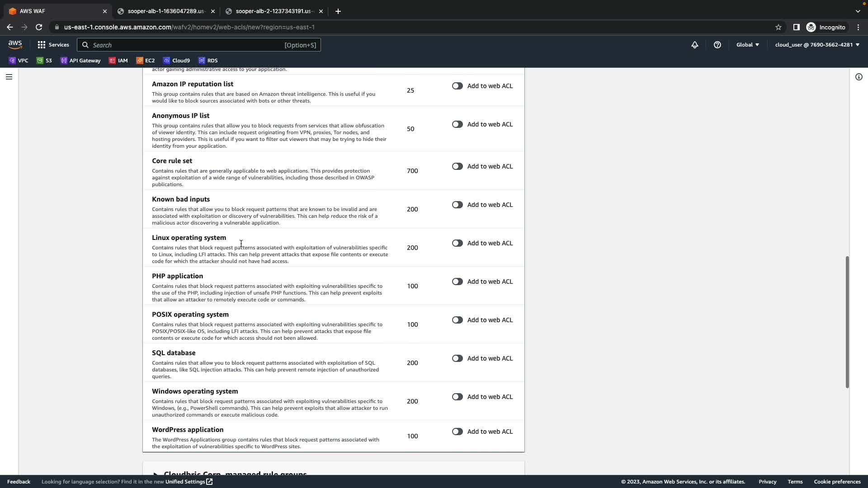
Task: Click the AWS console search field
Action: (x=199, y=45)
